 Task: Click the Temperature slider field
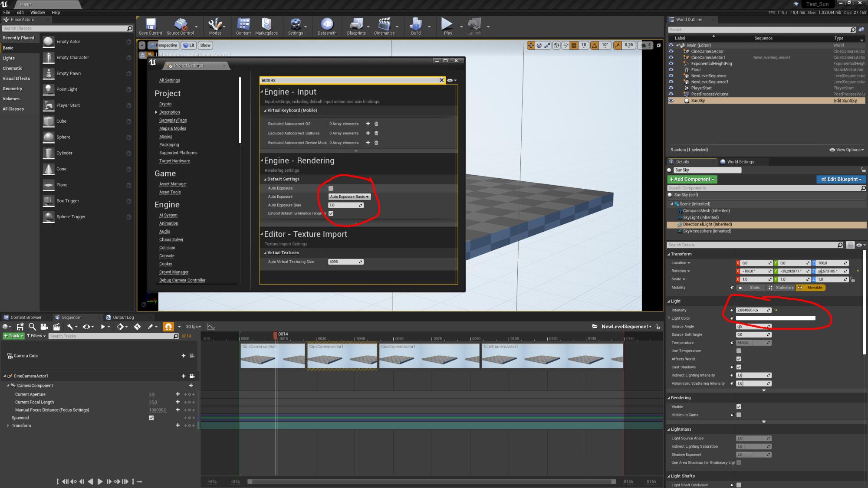pyautogui.click(x=753, y=343)
